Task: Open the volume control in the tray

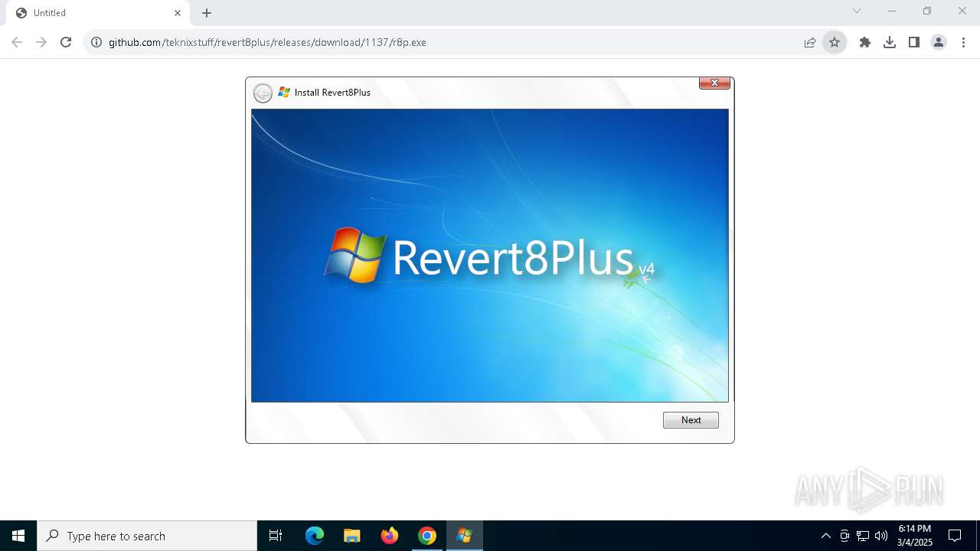Action: [x=881, y=536]
